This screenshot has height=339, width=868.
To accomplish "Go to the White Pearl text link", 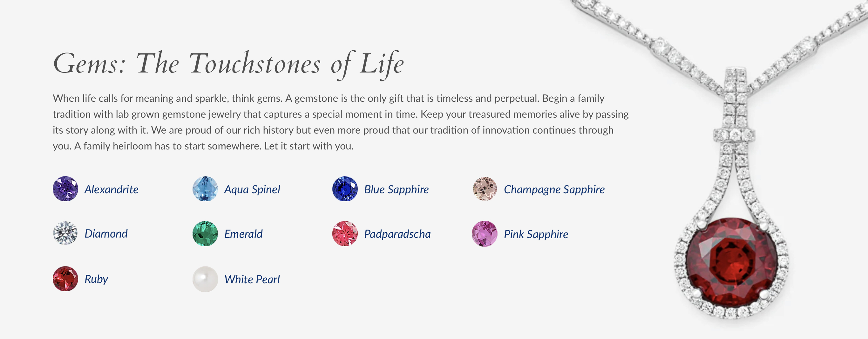I will click(252, 279).
